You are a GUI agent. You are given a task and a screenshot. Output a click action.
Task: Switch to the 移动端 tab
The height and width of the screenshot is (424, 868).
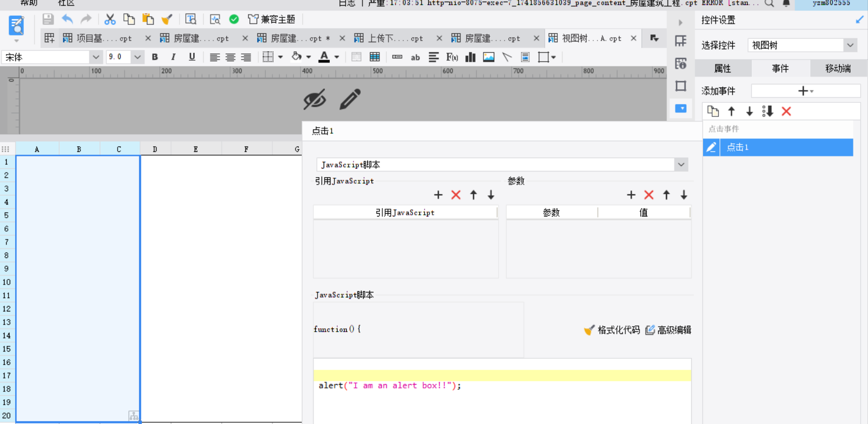pos(838,69)
